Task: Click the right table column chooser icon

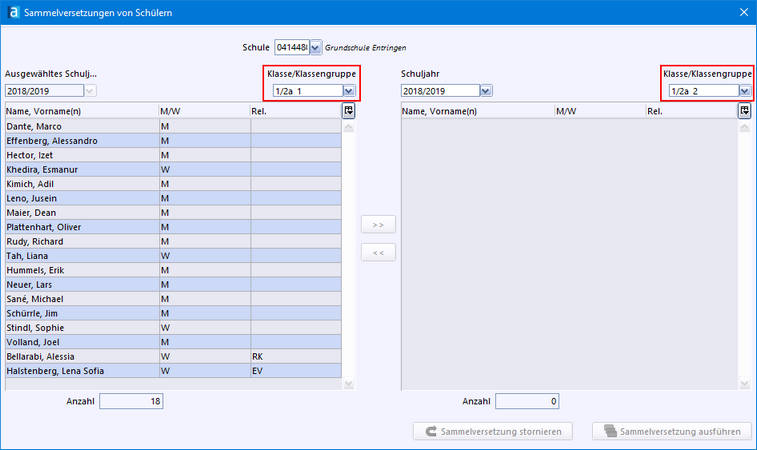Action: [x=744, y=111]
